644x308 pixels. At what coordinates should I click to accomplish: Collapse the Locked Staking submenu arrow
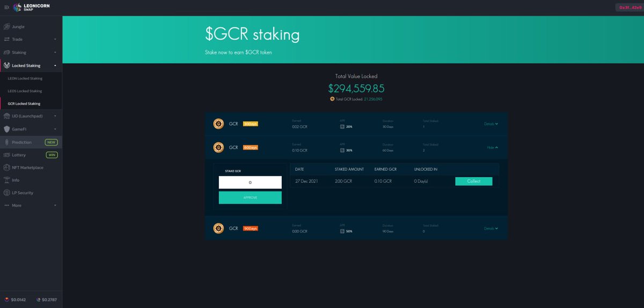click(55, 65)
